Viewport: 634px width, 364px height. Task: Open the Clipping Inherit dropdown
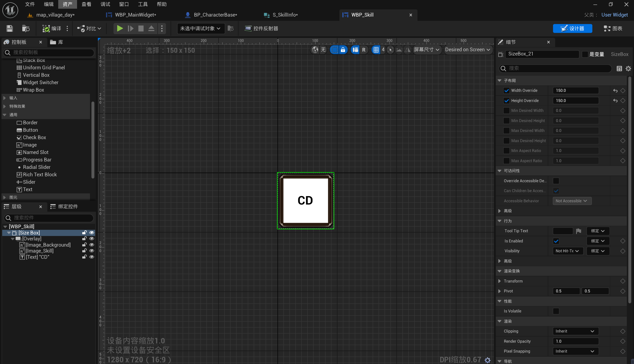(575, 331)
